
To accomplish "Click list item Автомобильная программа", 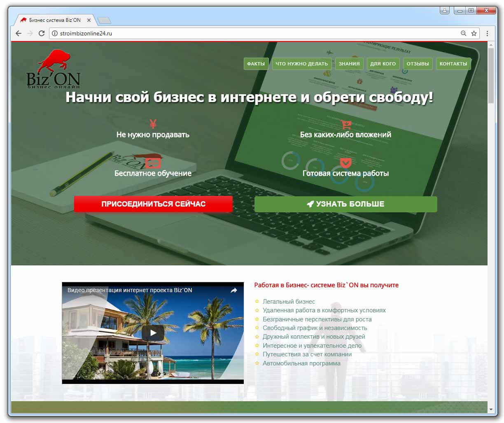I will coord(301,363).
